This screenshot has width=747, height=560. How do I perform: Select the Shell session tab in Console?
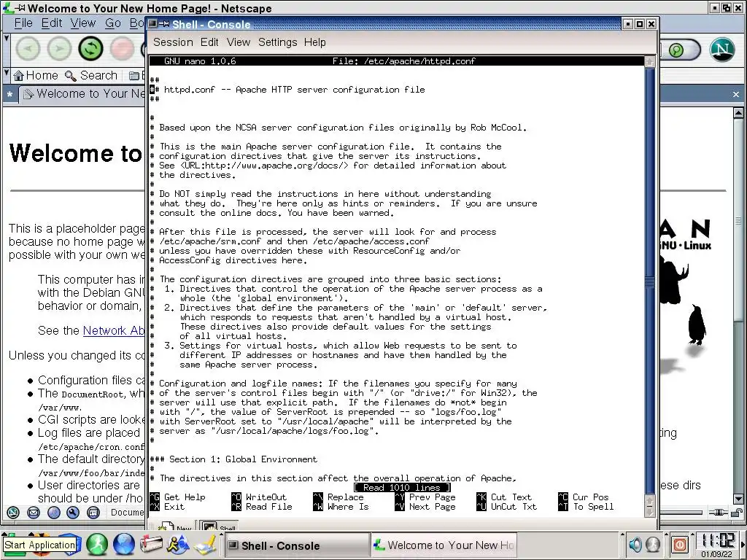220,526
